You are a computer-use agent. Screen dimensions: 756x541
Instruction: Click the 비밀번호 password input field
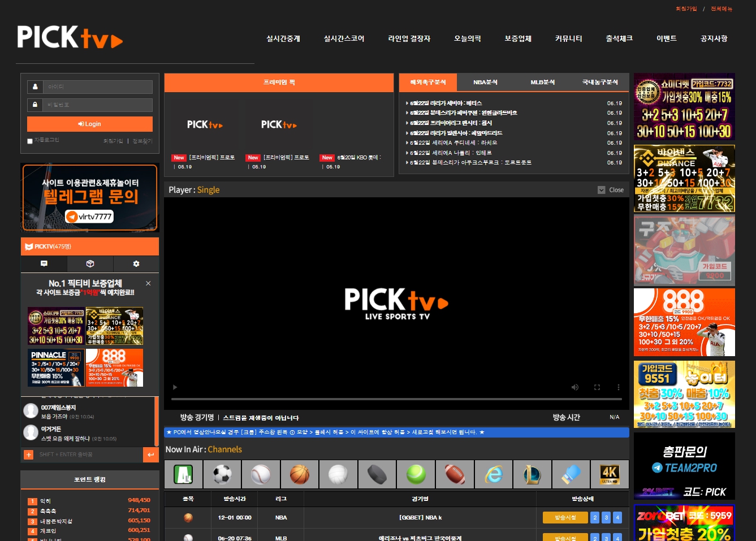97,105
